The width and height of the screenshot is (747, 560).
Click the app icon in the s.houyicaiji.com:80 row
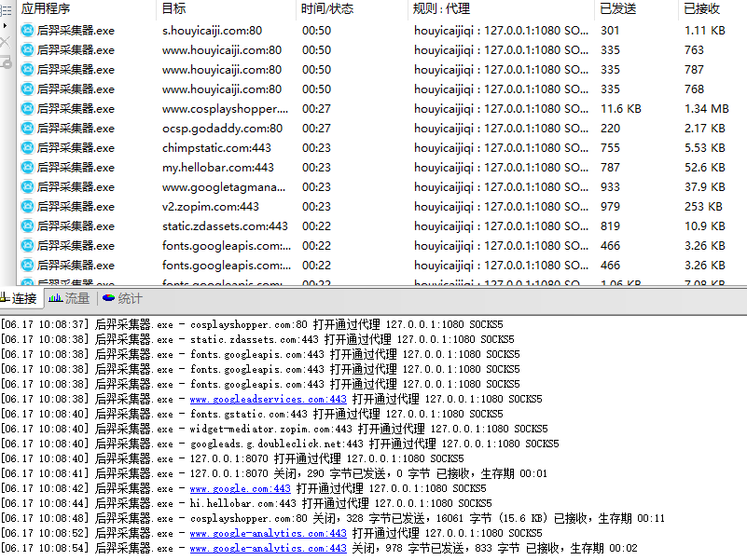coord(28,31)
